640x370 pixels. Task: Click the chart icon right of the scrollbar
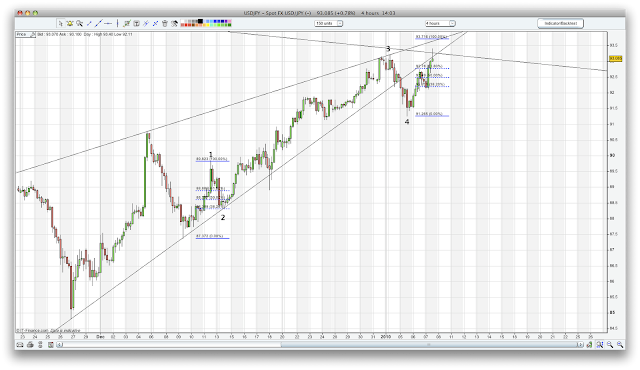pos(589,345)
